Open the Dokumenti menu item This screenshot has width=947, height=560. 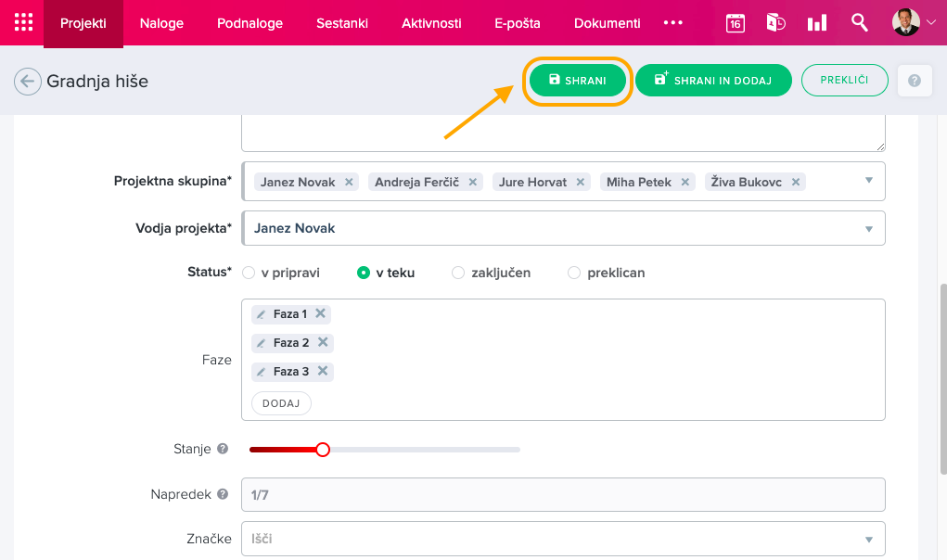607,23
